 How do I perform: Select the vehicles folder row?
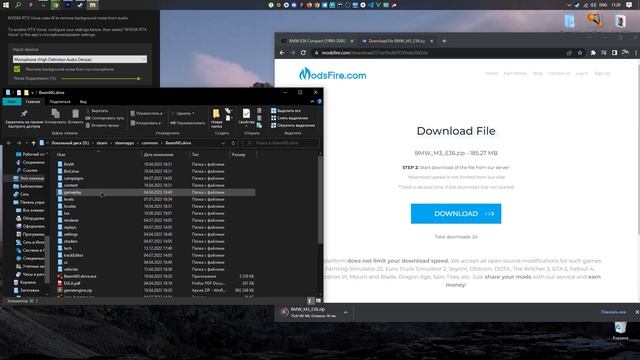click(155, 269)
